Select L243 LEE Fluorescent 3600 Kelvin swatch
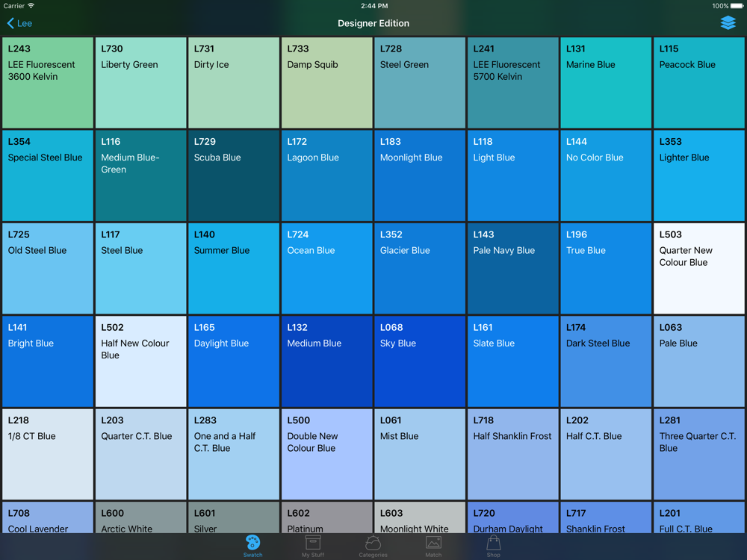This screenshot has height=560, width=747. point(48,82)
